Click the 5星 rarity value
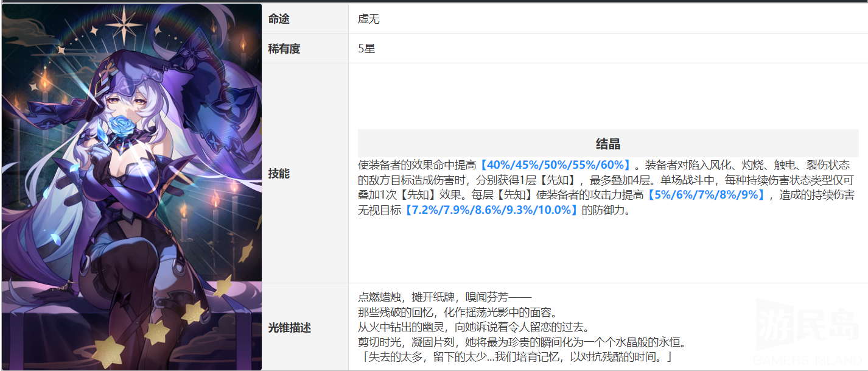 366,49
